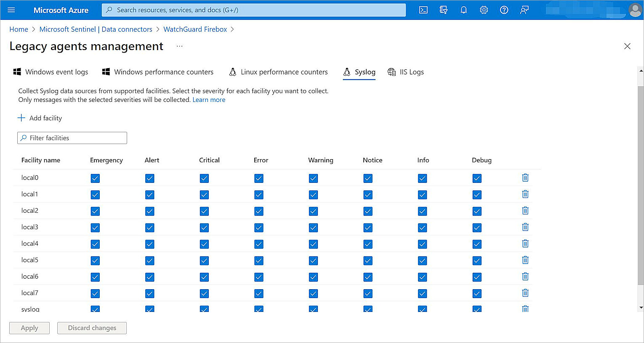Click the Learn more link
The image size is (644, 343).
(x=209, y=100)
